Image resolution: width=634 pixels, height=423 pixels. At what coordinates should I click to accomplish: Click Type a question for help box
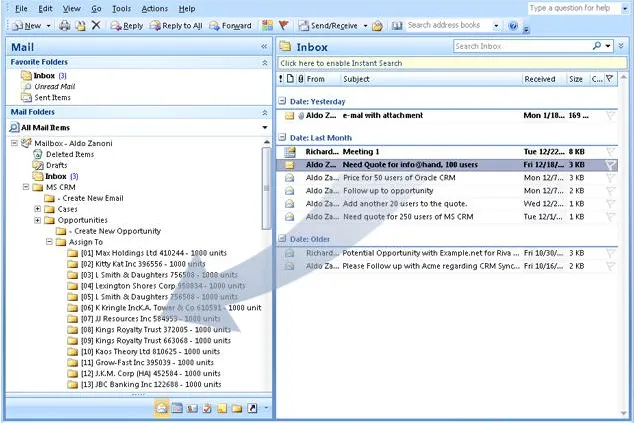[x=575, y=8]
